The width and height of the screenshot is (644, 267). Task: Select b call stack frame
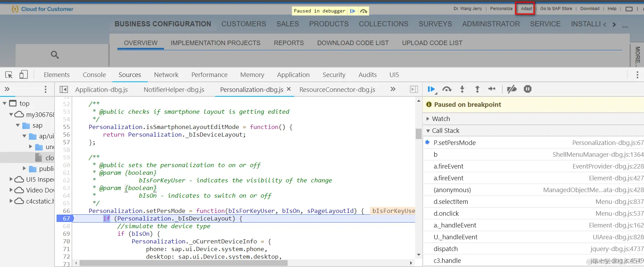coord(534,155)
